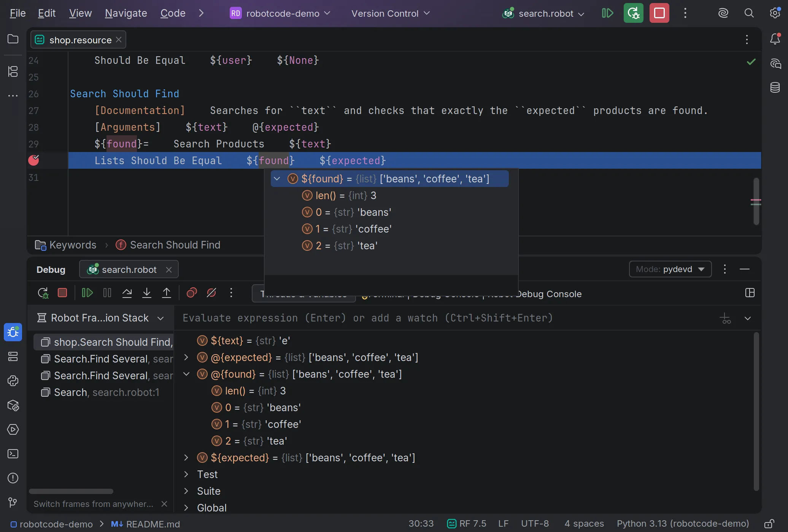Open Notifications bell
Screen dimensions: 788x532
[x=775, y=39]
